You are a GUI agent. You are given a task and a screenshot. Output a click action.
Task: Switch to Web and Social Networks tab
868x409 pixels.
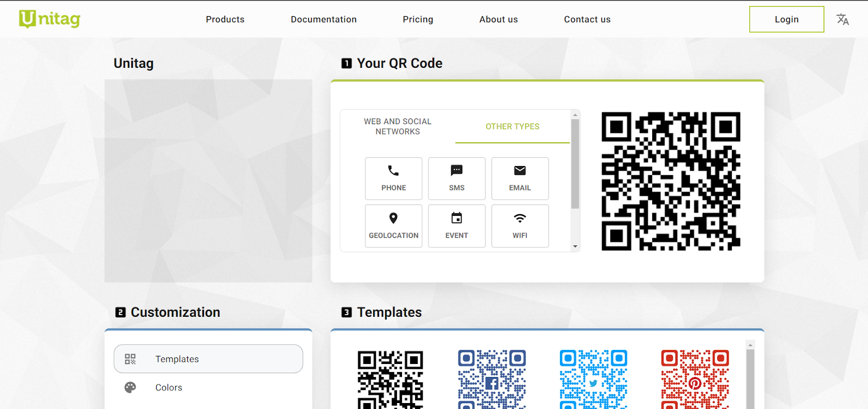pyautogui.click(x=398, y=126)
